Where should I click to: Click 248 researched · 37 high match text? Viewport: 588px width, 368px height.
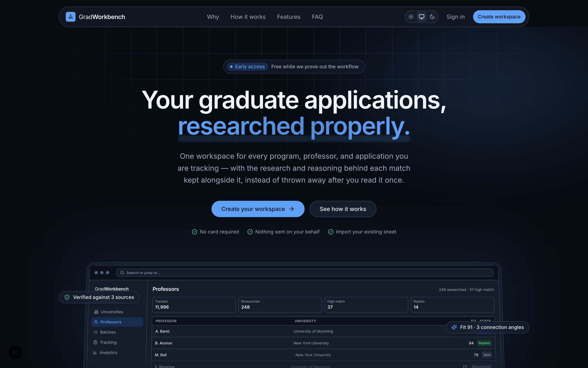tap(466, 290)
